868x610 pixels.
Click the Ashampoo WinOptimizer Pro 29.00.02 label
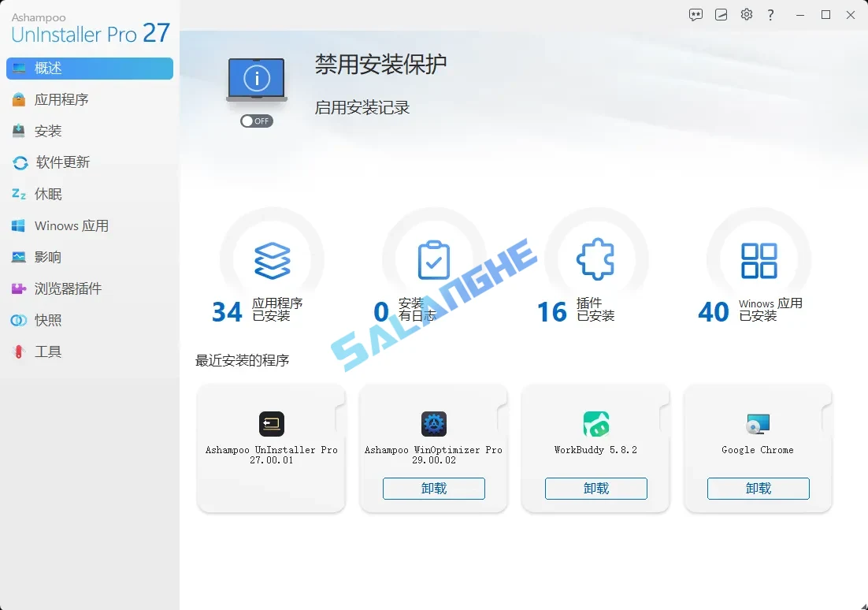[x=433, y=455]
